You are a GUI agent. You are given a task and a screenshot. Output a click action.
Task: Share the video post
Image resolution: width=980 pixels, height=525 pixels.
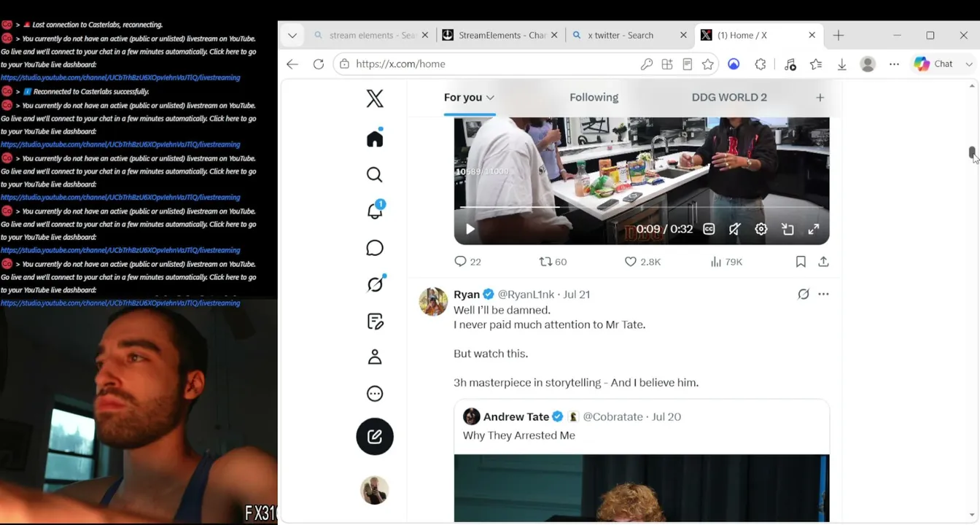tap(823, 262)
